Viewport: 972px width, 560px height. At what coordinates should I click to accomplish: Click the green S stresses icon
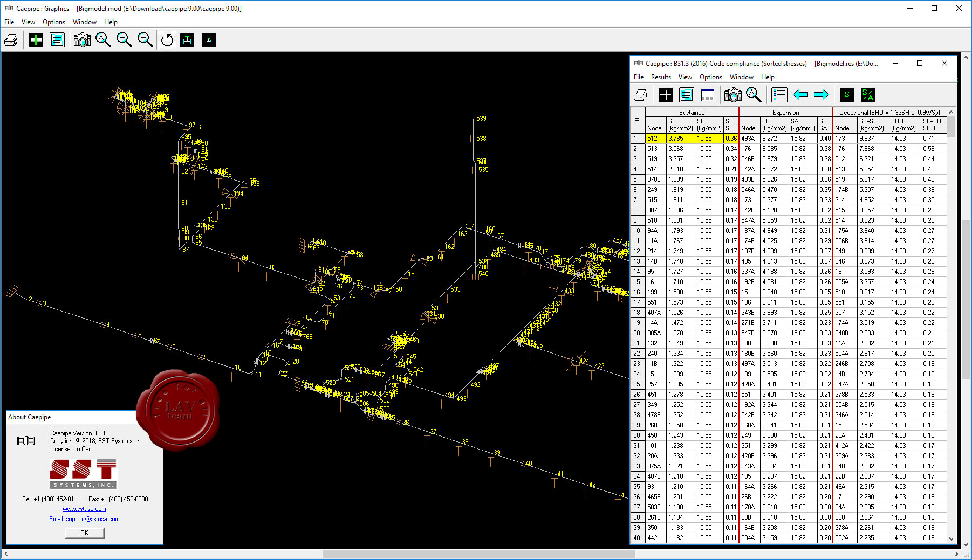(x=847, y=95)
